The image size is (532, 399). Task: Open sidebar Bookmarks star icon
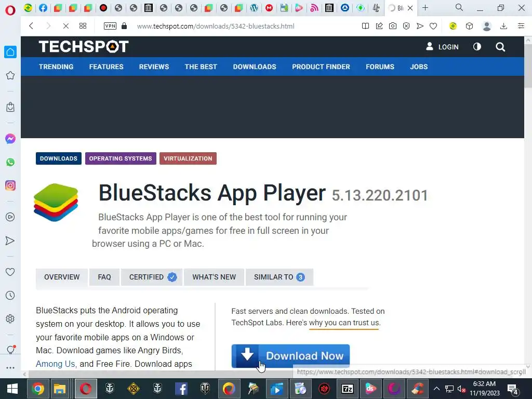pos(10,75)
